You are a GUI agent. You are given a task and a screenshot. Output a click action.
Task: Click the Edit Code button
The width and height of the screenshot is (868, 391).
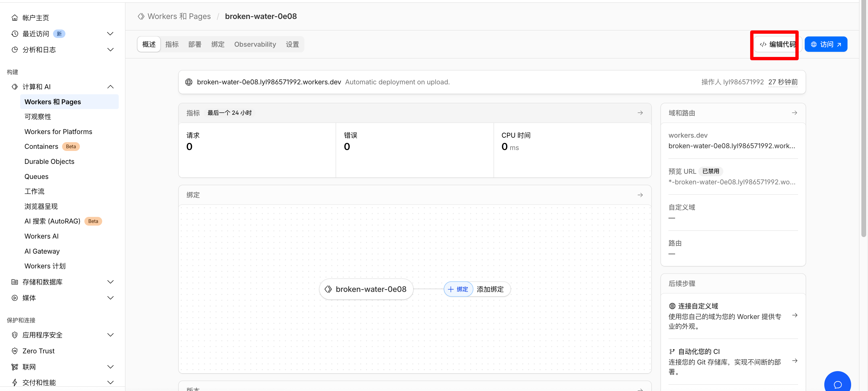pos(777,45)
